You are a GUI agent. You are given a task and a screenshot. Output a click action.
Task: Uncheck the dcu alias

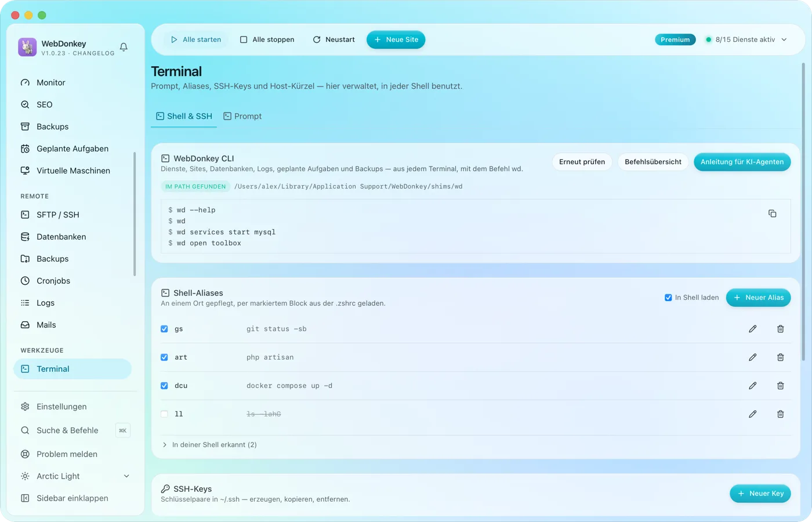click(x=164, y=386)
